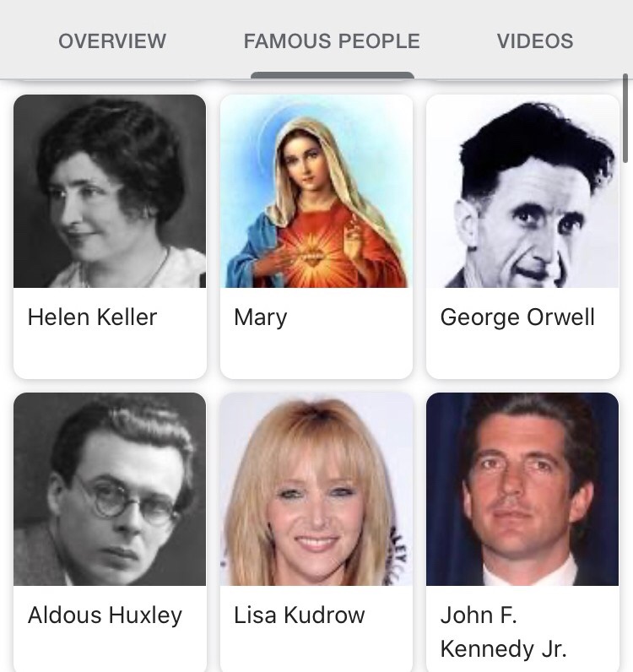This screenshot has height=672, width=633.
Task: Open the John F. Kennedy Jr. photo
Action: pyautogui.click(x=522, y=489)
